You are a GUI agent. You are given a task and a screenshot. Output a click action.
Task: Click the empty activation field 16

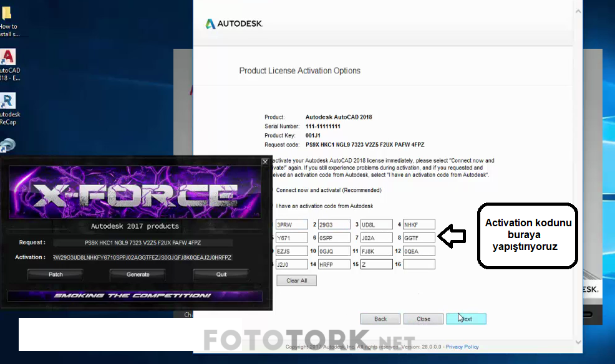(x=419, y=264)
